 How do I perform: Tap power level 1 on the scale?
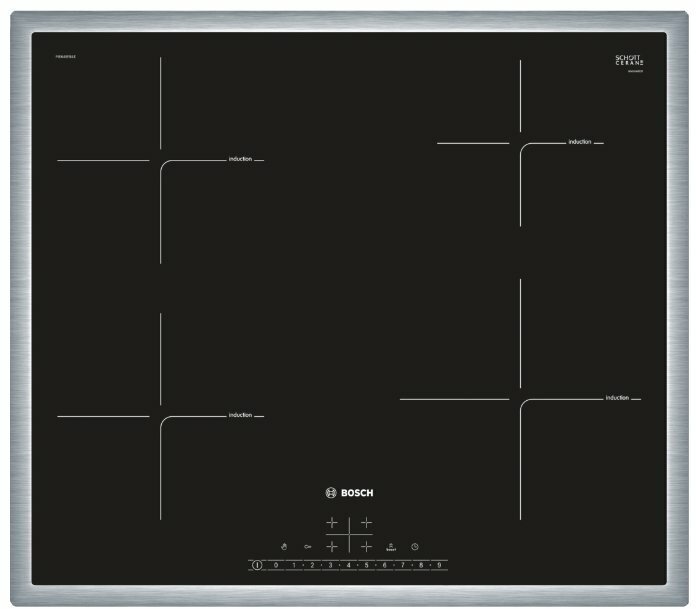click(293, 566)
